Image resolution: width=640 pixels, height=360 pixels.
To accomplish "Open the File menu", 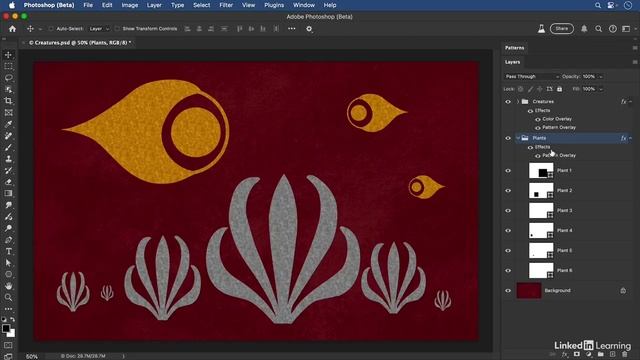I will coord(88,5).
